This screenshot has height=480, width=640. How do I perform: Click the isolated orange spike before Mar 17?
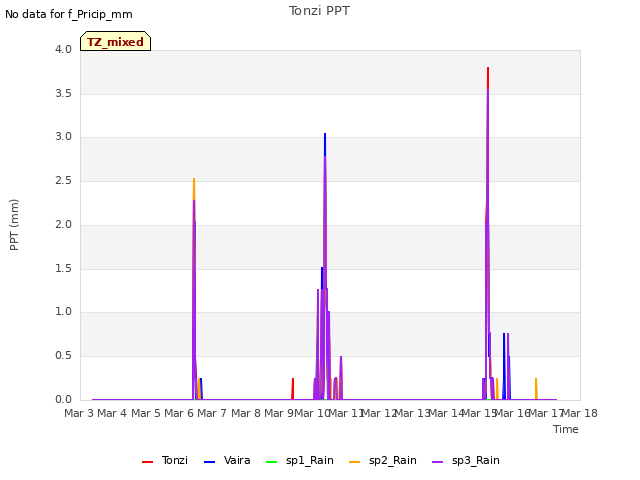[536, 388]
